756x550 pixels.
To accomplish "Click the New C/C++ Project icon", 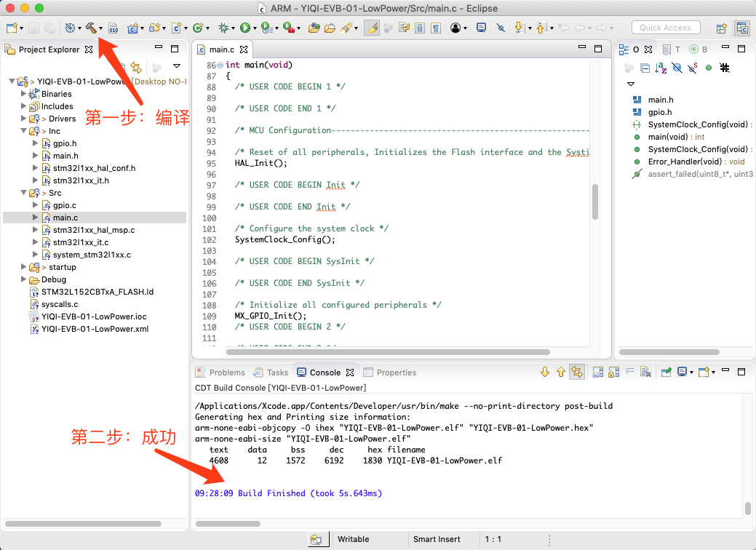I will [132, 28].
